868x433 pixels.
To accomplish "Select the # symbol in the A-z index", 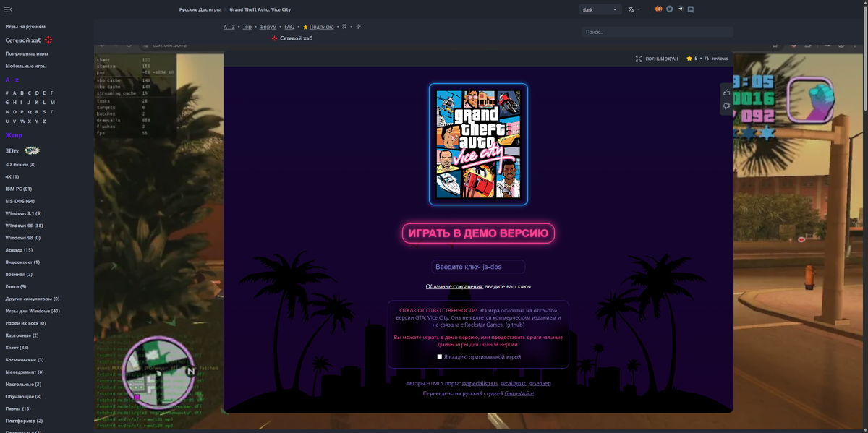I will coord(7,93).
